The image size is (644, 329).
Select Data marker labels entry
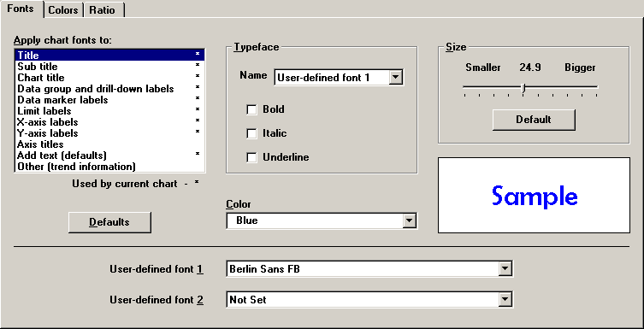click(x=109, y=100)
